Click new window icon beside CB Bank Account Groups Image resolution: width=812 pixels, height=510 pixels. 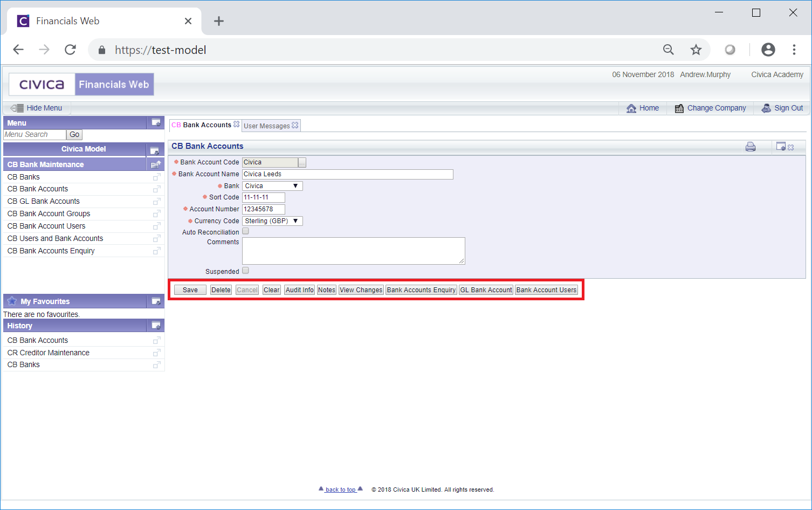point(156,214)
